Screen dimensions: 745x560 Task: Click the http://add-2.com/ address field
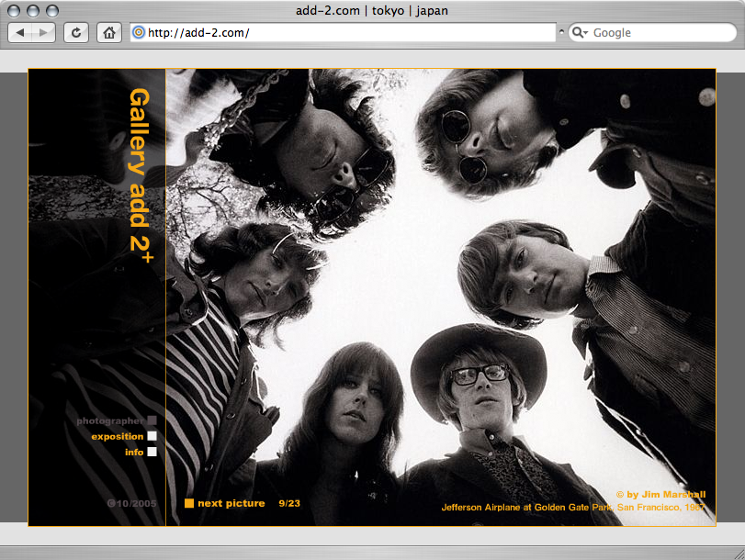click(x=343, y=32)
